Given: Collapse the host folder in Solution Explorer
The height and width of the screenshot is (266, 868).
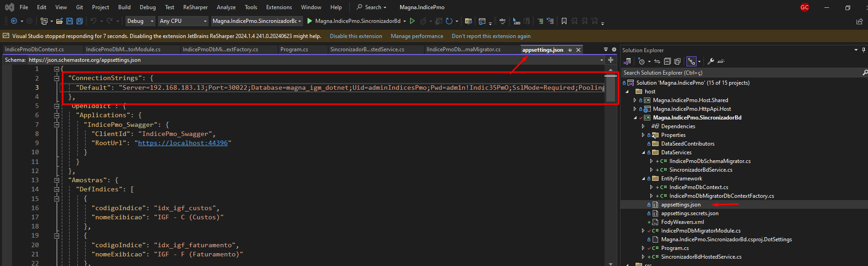Looking at the screenshot, I should (627, 92).
